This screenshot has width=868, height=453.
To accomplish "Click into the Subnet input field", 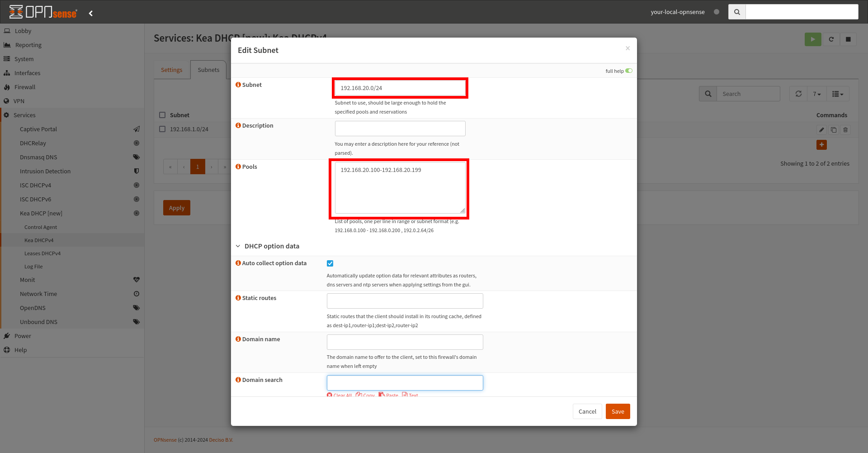I will (x=400, y=88).
